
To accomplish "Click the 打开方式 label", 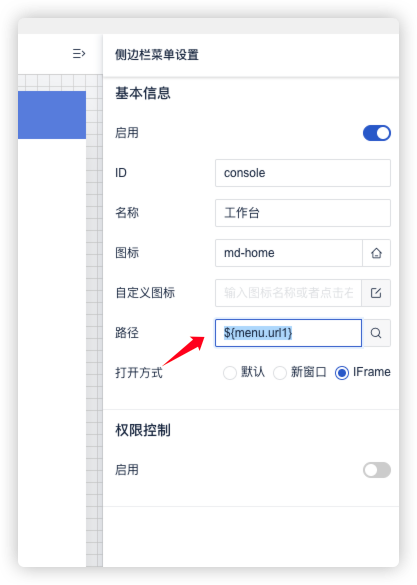I will click(x=138, y=372).
